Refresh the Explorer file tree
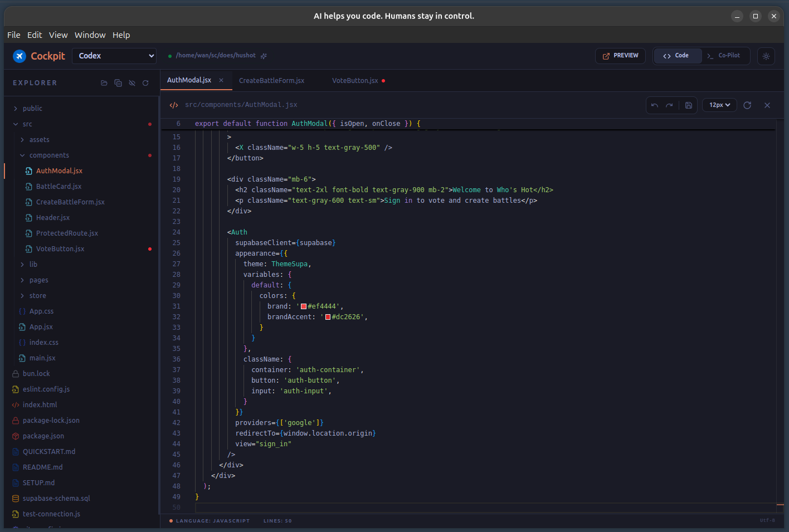The image size is (789, 532). point(145,83)
